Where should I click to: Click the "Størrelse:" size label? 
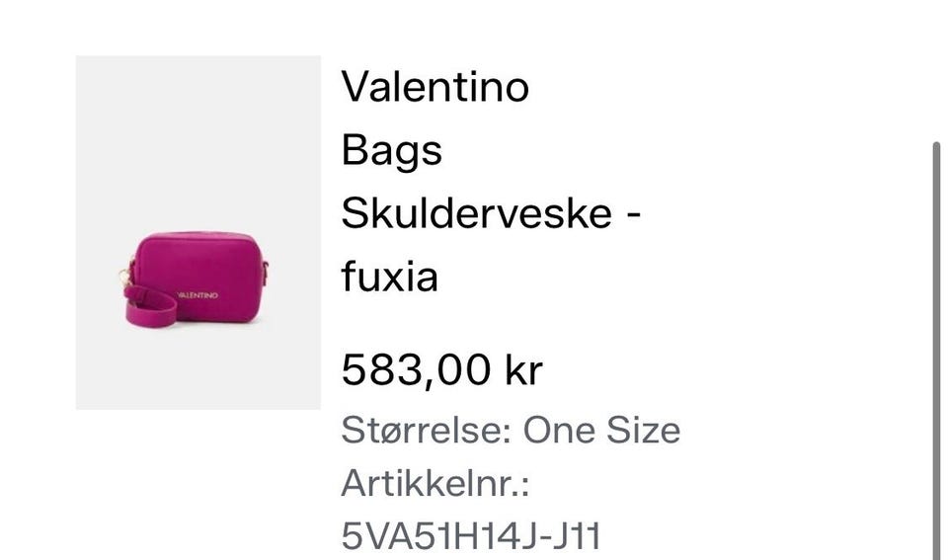pyautogui.click(x=427, y=431)
